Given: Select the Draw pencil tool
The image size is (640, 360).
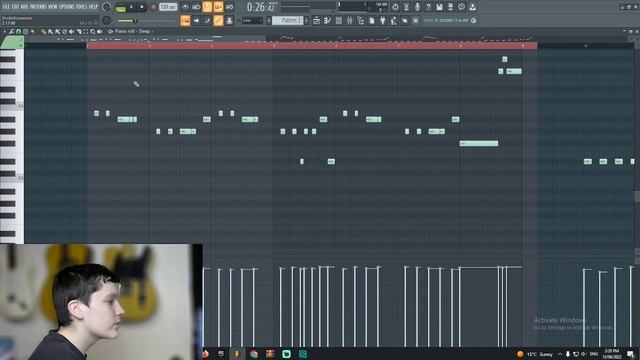Looking at the screenshot, I should point(43,31).
